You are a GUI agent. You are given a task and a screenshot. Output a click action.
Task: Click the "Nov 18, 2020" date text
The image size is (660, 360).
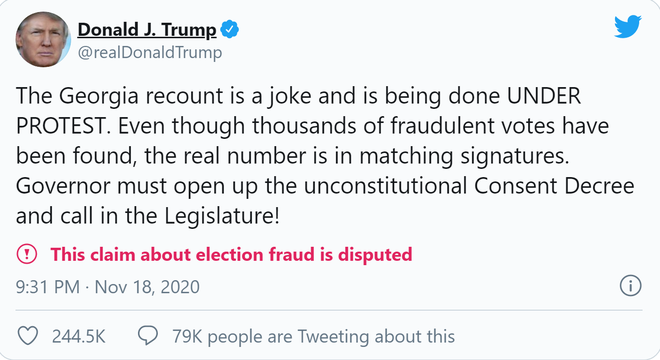pos(147,287)
